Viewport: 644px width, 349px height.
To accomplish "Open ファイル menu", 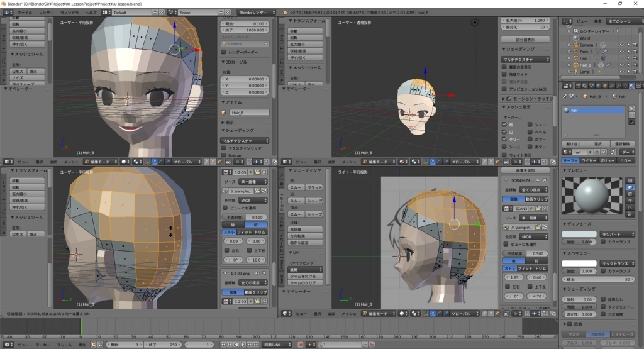I will [25, 13].
